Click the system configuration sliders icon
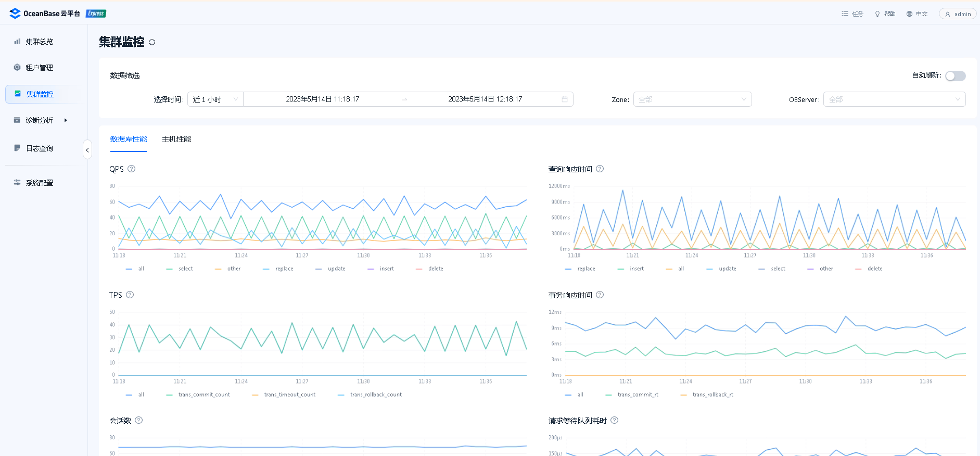The image size is (980, 456). click(x=17, y=182)
